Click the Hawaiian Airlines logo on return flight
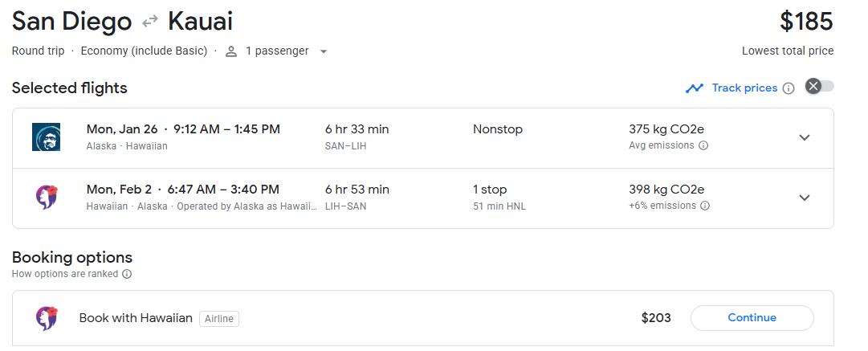 [46, 198]
